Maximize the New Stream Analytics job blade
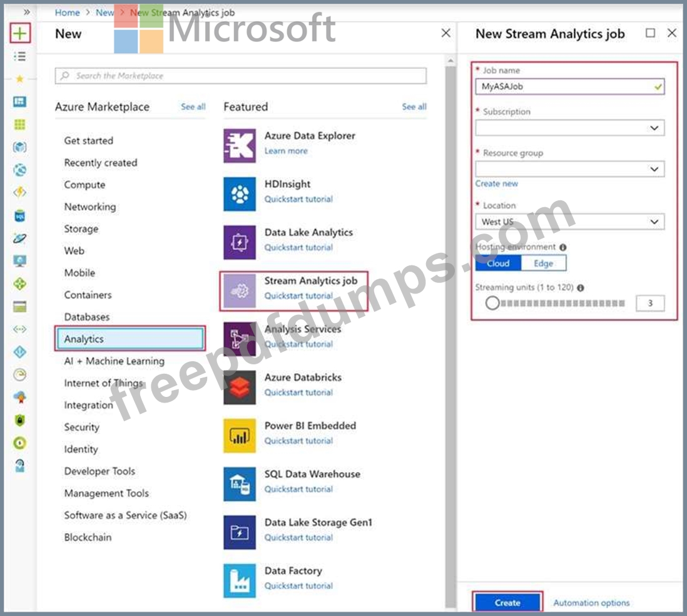Viewport: 687px width, 616px height. click(650, 33)
